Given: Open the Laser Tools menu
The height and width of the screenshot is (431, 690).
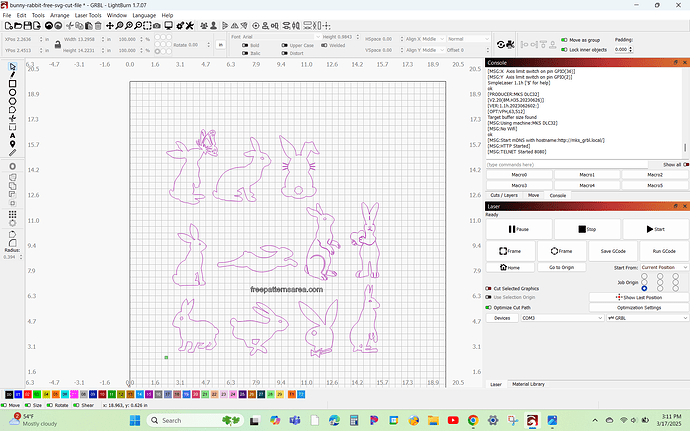Looking at the screenshot, I should pos(88,15).
